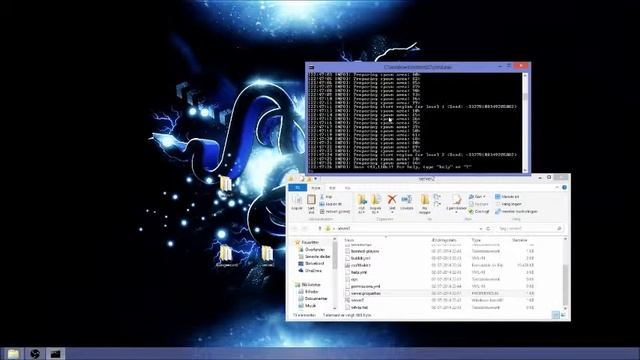Click the refresh button beside address bar
640x360 pixels.
pos(488,229)
